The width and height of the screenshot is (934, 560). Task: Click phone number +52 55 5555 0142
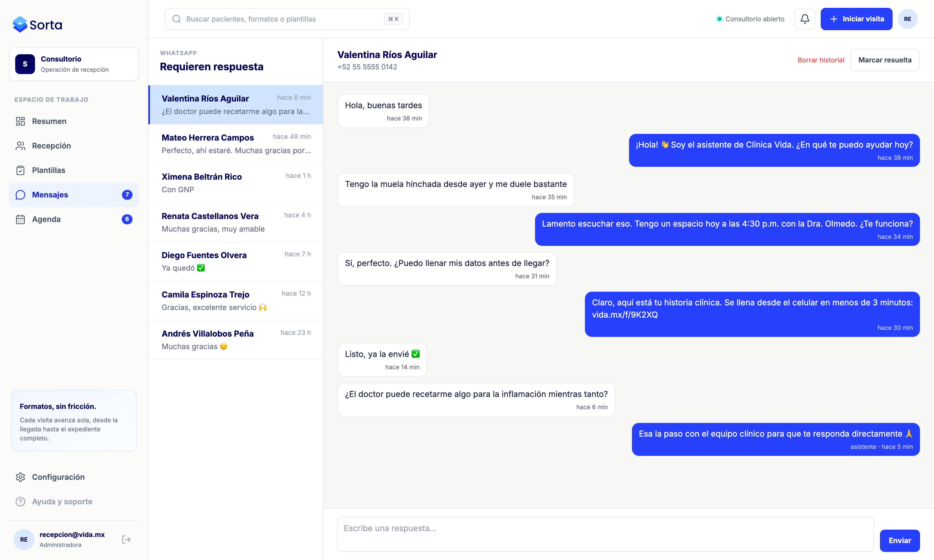pos(367,67)
